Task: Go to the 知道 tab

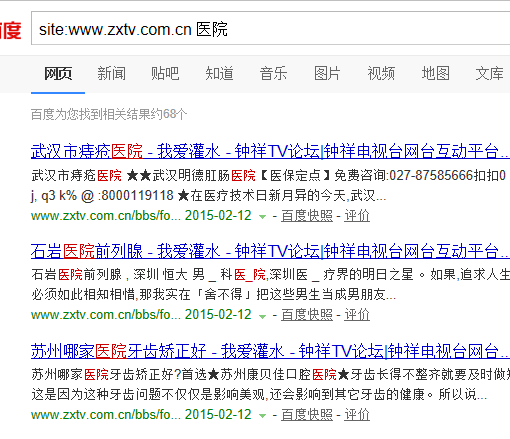Action: (219, 73)
